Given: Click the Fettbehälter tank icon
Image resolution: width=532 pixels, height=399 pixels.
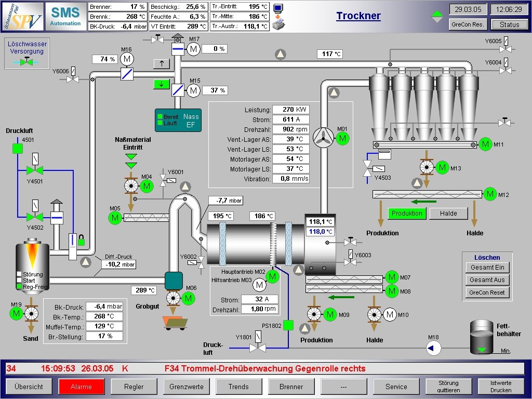Looking at the screenshot, I should point(482,338).
